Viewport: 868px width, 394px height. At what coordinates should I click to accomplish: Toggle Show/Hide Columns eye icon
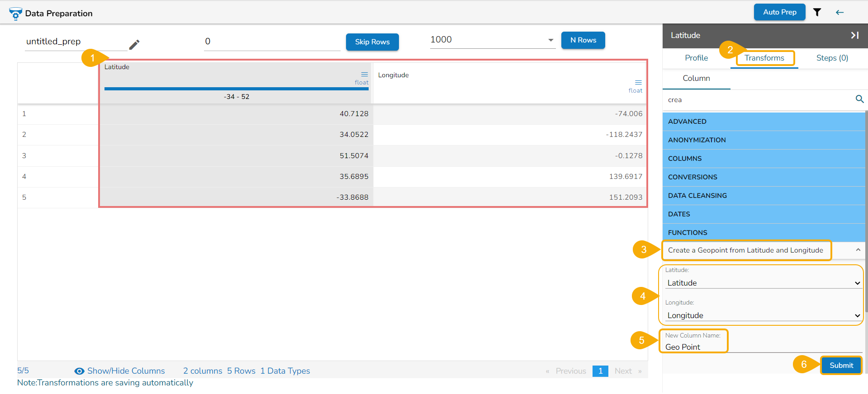79,371
